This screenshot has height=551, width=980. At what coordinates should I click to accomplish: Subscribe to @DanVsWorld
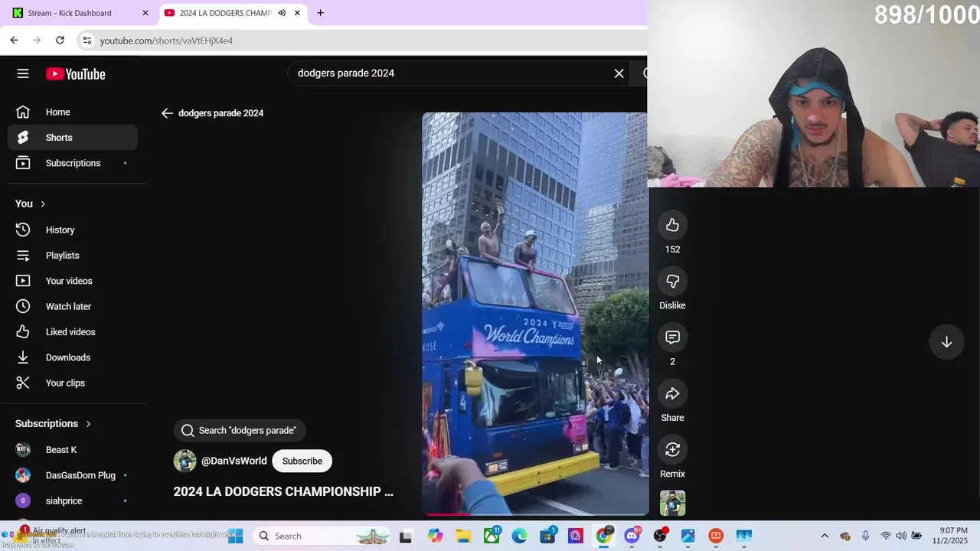point(302,461)
